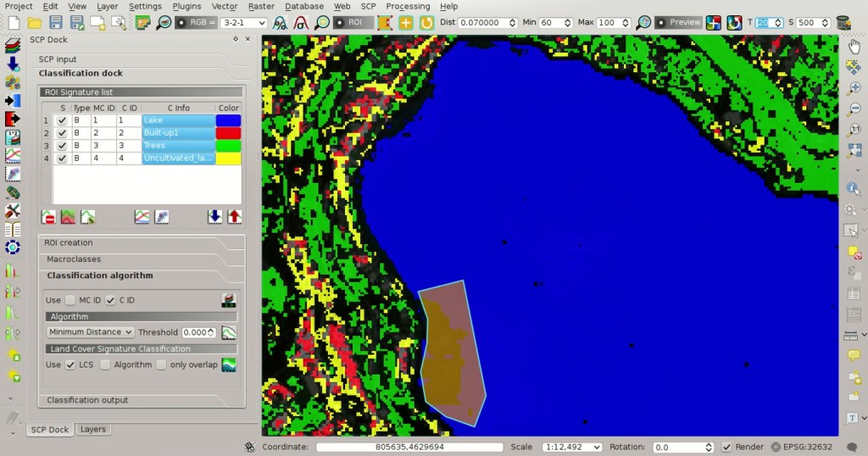Apply cumulative count stretch icon

(x=280, y=23)
